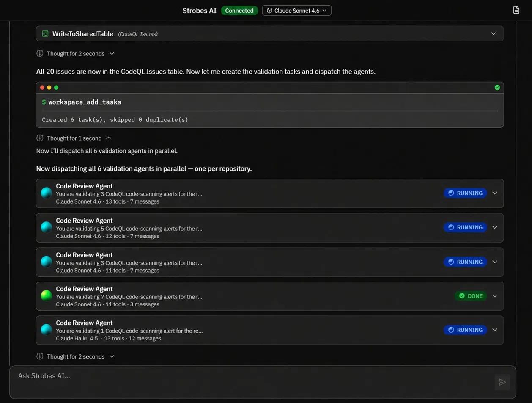The image size is (532, 403).
Task: Click RUNNING badge of agent with 11 tools, 7 messages
Action: pyautogui.click(x=465, y=262)
